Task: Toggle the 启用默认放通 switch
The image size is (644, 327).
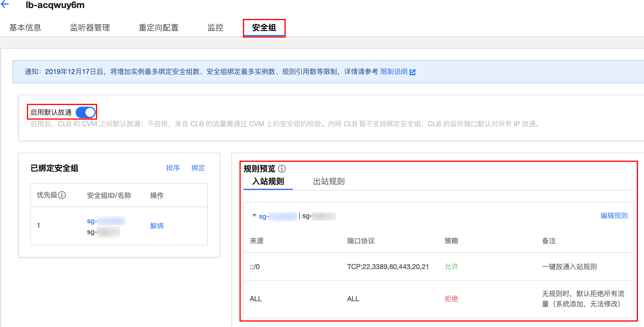Action: pyautogui.click(x=86, y=112)
